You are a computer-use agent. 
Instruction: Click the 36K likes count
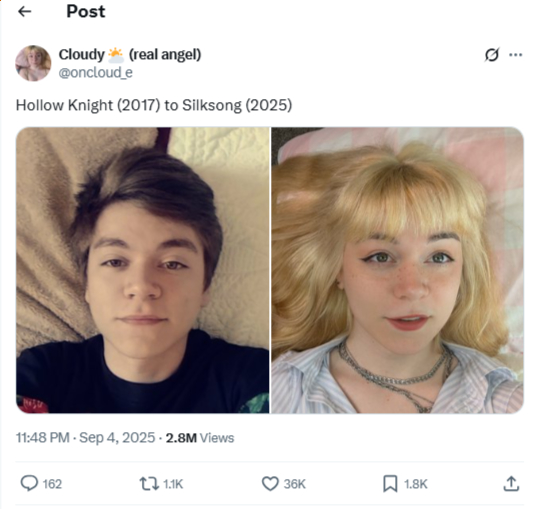point(294,484)
